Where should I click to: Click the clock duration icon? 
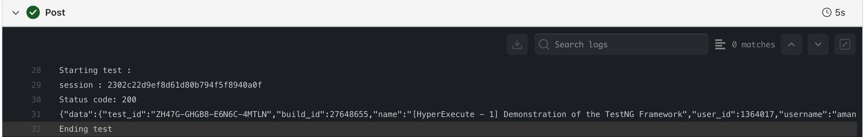pos(827,13)
